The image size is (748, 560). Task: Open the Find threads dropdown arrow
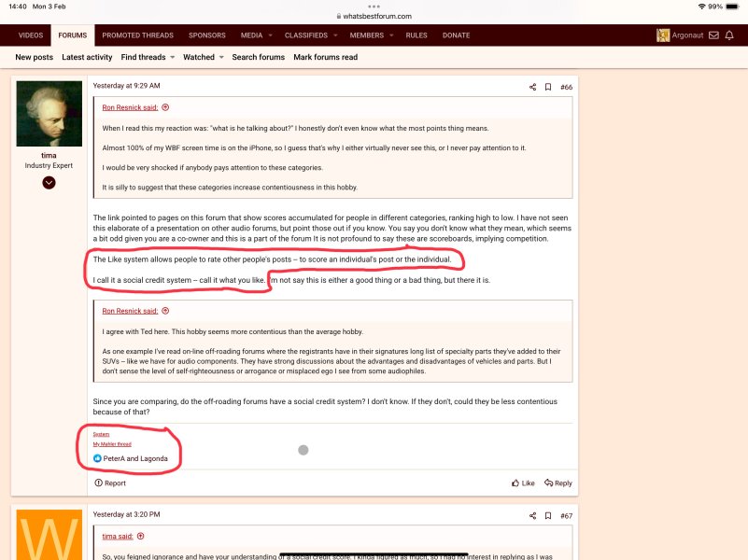coord(172,57)
